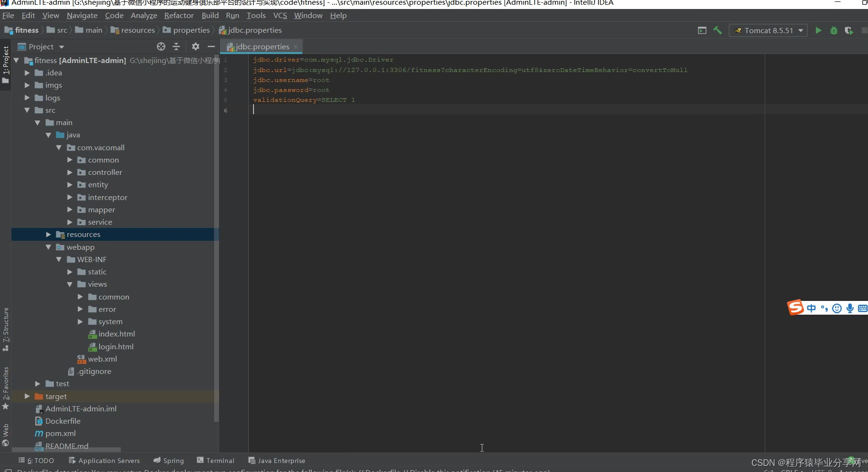Image resolution: width=868 pixels, height=472 pixels.
Task: Run with coverage icon in toolbar
Action: [849, 30]
